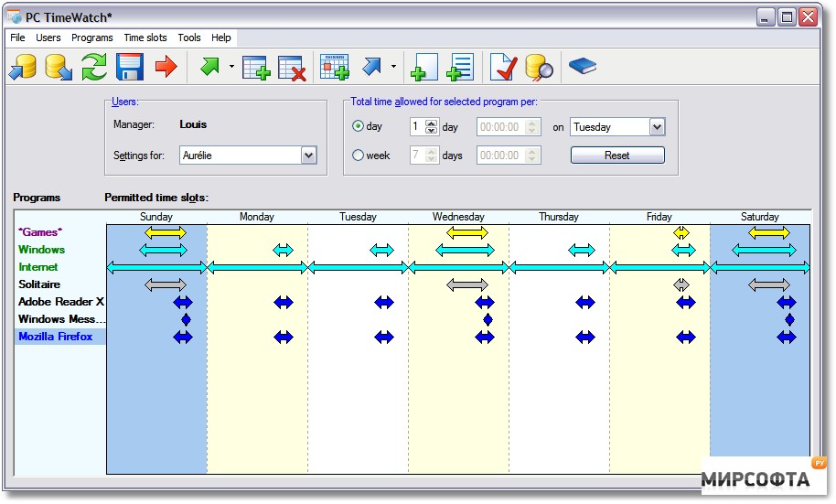Click the red right arrow icon
The width and height of the screenshot is (836, 504).
[166, 67]
